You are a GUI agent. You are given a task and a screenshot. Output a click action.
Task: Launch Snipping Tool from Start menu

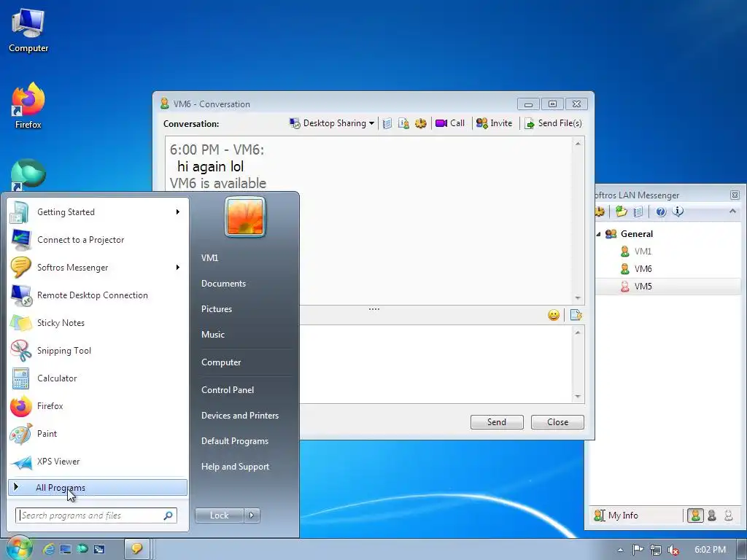[x=98, y=351]
